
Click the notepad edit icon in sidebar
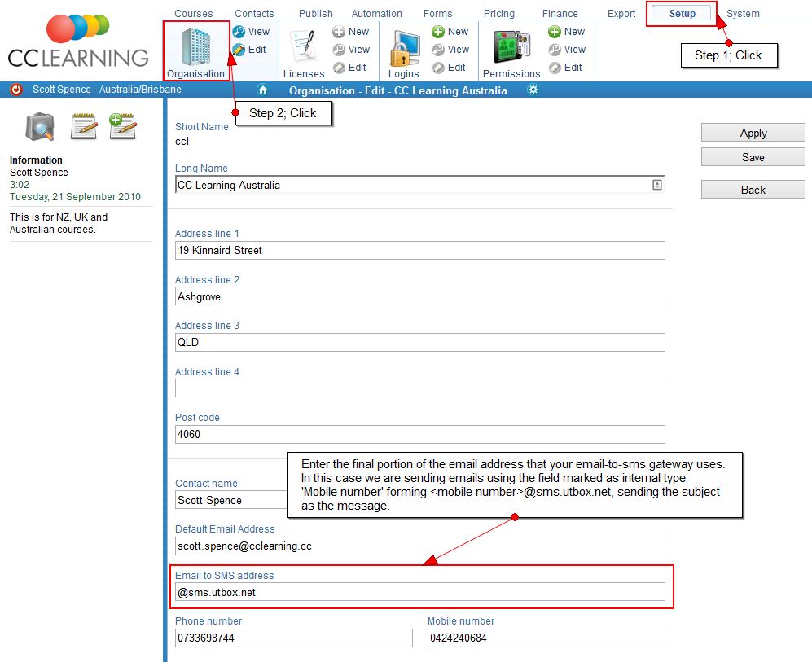[x=84, y=127]
